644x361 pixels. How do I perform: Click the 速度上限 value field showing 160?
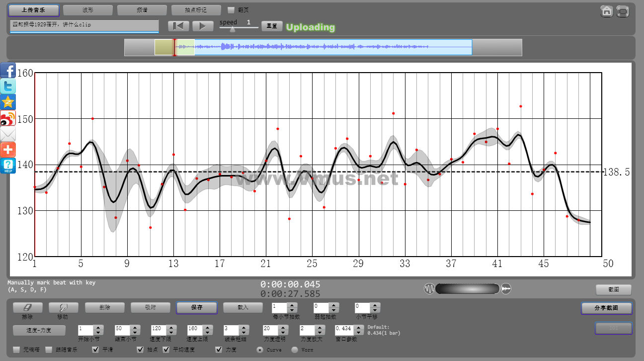pyautogui.click(x=195, y=330)
